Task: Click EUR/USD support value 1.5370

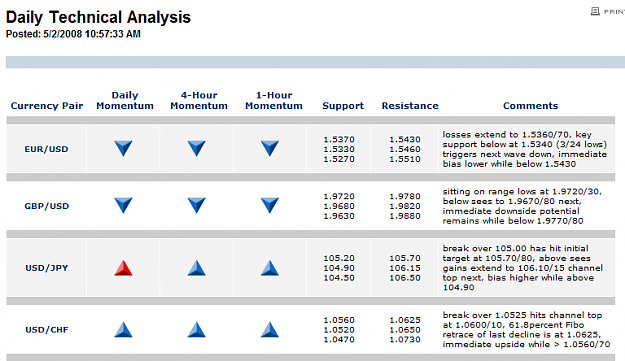Action: click(339, 139)
